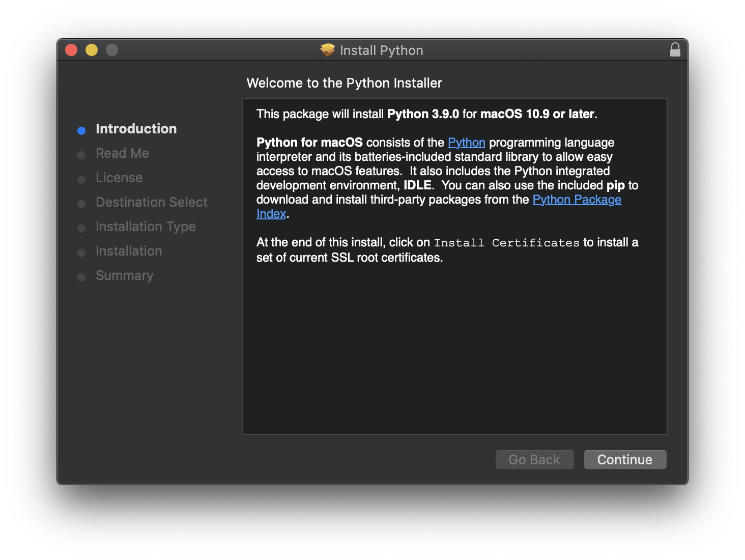The width and height of the screenshot is (745, 560).
Task: Select the Introduction step in the sidebar
Action: (135, 129)
